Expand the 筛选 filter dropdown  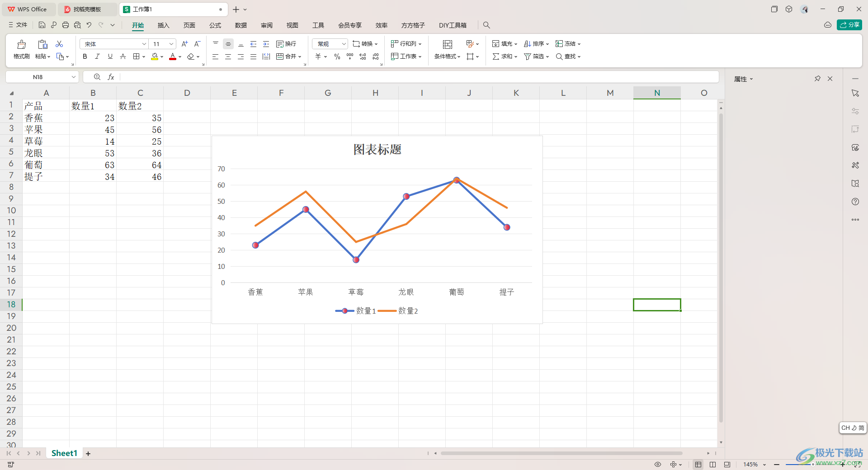[547, 57]
